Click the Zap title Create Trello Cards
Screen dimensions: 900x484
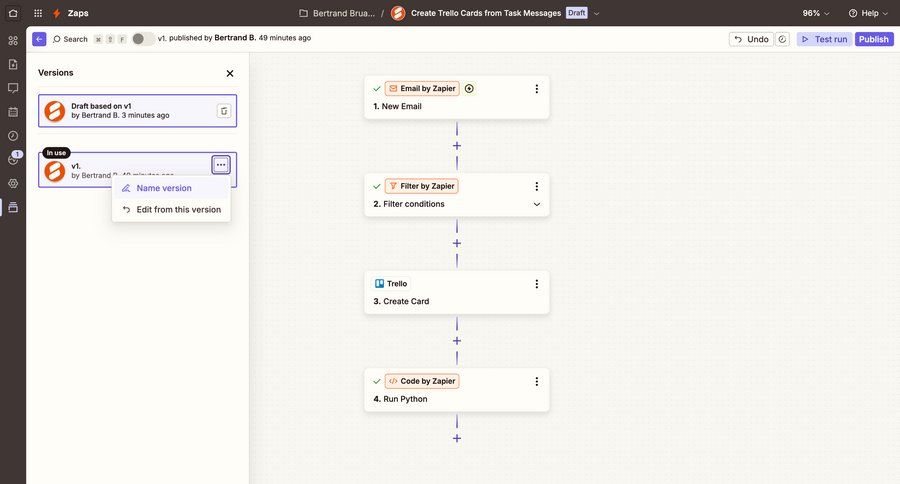tap(486, 13)
